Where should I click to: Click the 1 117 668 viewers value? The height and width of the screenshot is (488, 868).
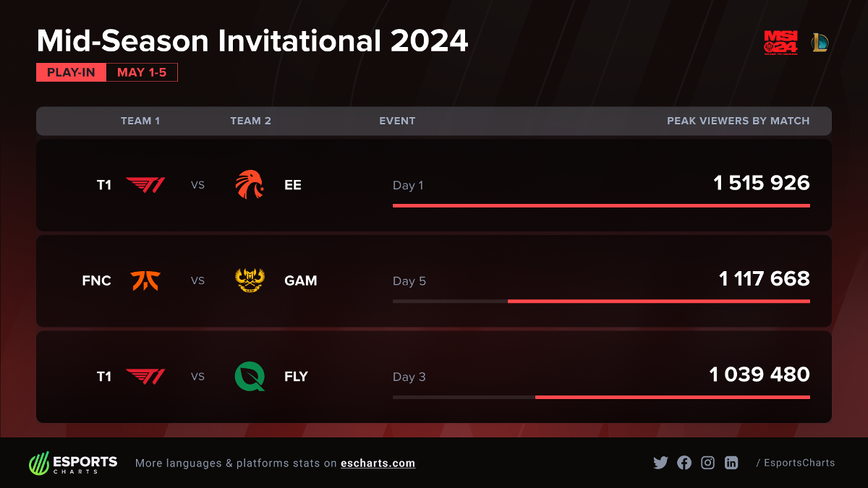764,279
